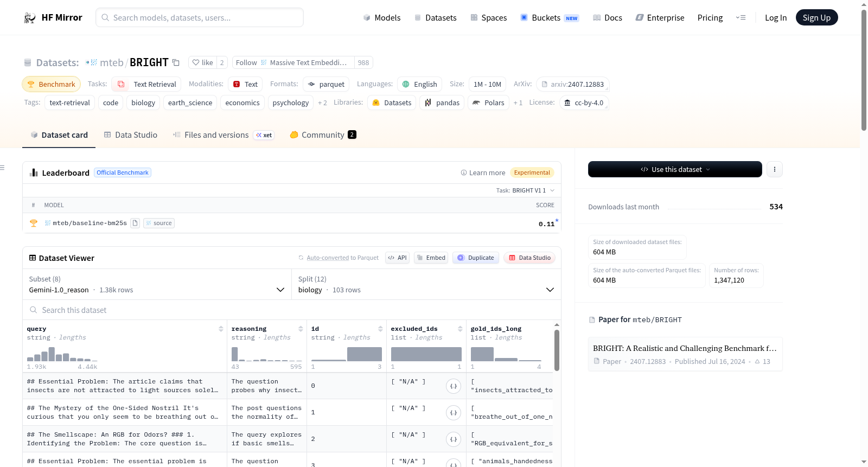Open the Pricing page link

pos(710,17)
